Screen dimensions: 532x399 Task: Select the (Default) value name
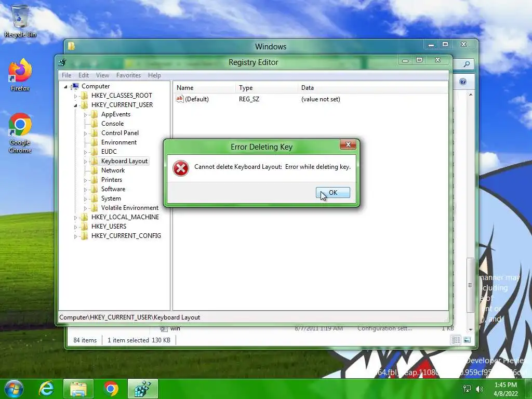click(x=197, y=99)
